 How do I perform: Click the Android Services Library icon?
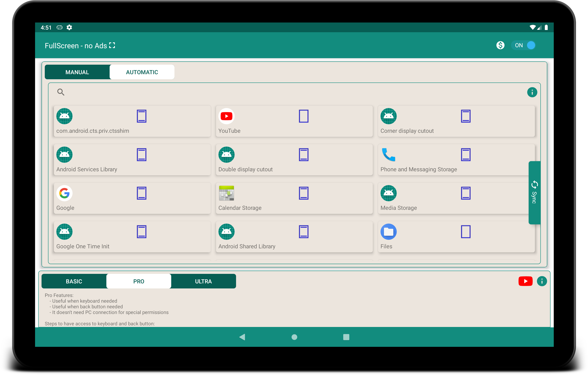coord(64,155)
